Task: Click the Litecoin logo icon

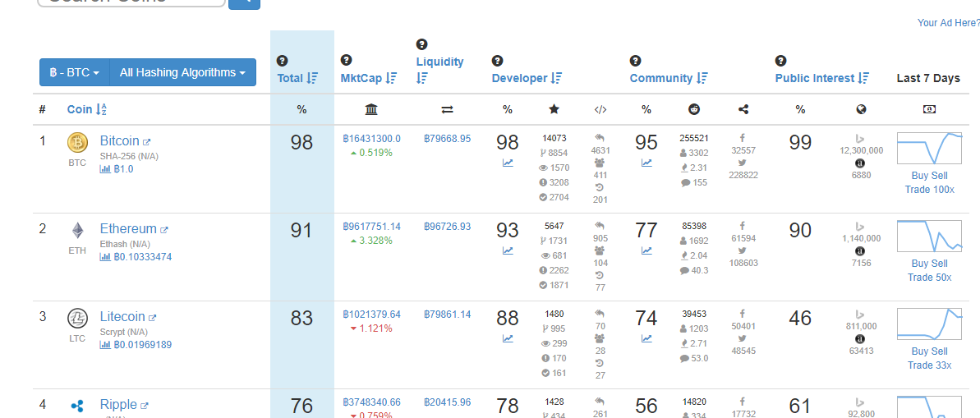Action: click(x=77, y=319)
